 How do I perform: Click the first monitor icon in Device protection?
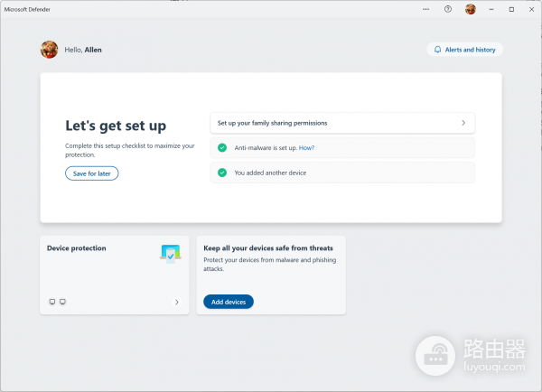(x=51, y=302)
